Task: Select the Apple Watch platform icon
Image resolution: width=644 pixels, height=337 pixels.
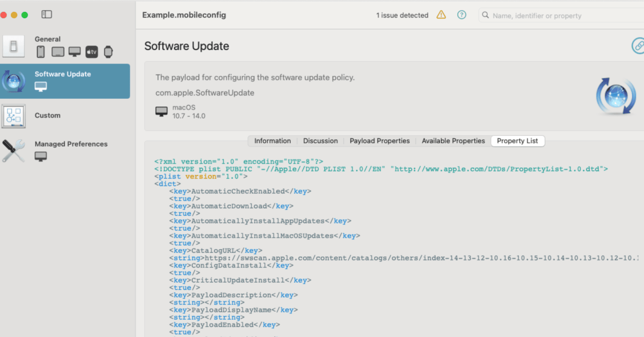Action: pos(108,52)
